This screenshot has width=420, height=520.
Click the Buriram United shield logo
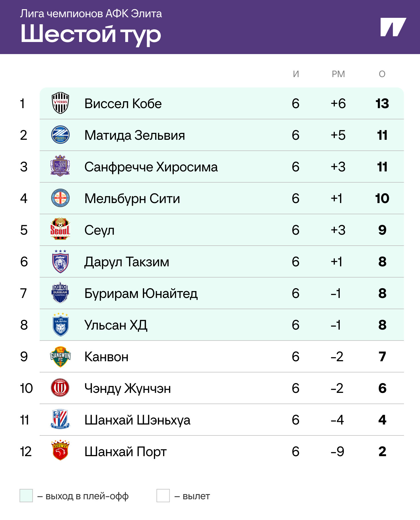[x=60, y=293]
